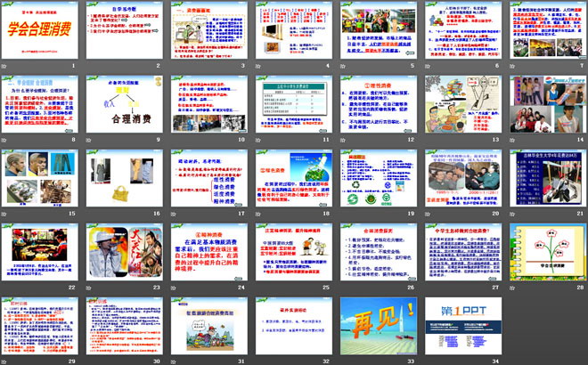Select slide 6 thumbnail

click(x=463, y=30)
